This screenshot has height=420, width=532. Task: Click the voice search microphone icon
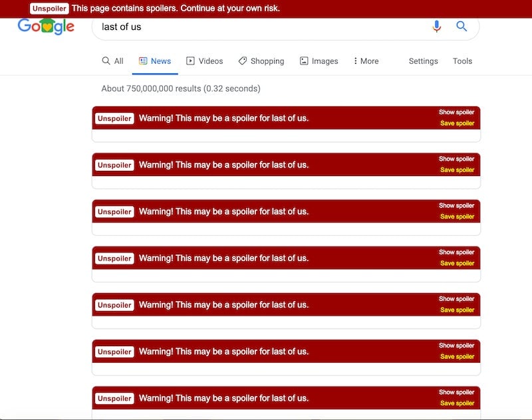pyautogui.click(x=436, y=27)
